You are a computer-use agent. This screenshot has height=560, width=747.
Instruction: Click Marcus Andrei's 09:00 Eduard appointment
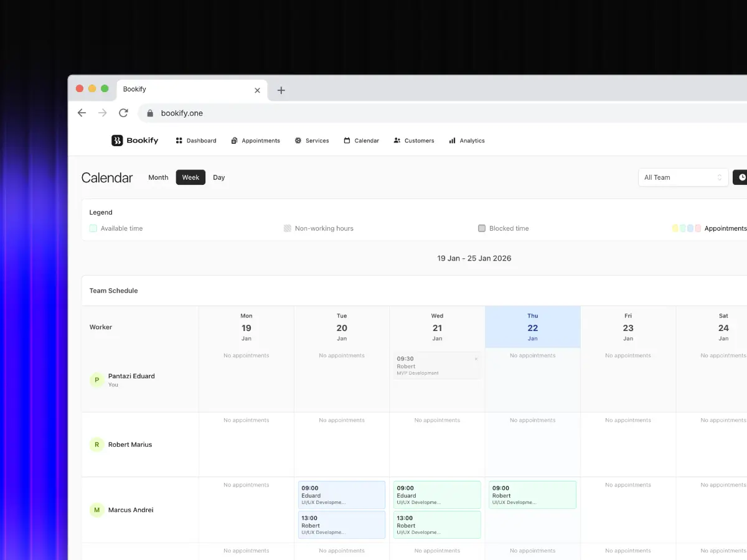tap(341, 495)
